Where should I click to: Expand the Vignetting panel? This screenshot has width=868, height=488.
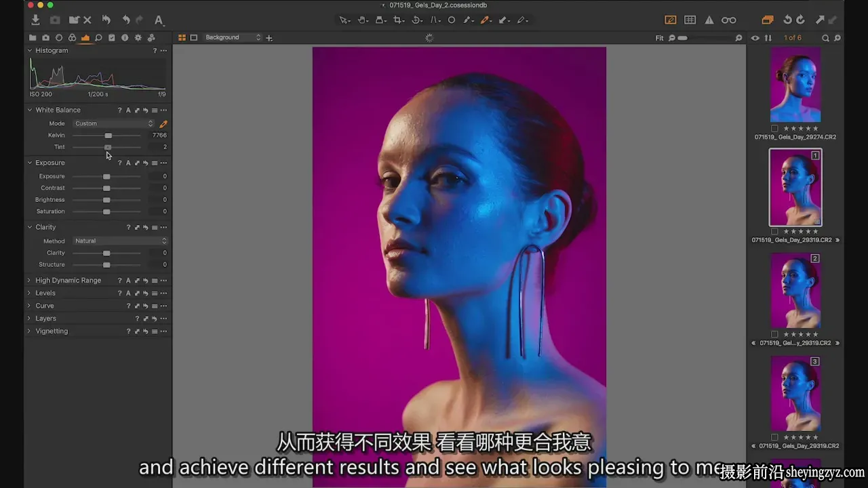point(29,331)
